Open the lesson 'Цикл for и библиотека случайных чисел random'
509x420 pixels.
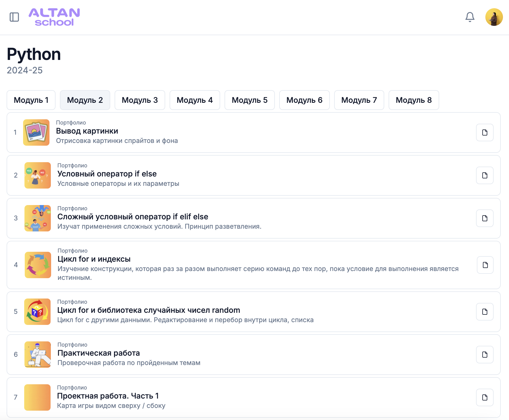tap(148, 310)
